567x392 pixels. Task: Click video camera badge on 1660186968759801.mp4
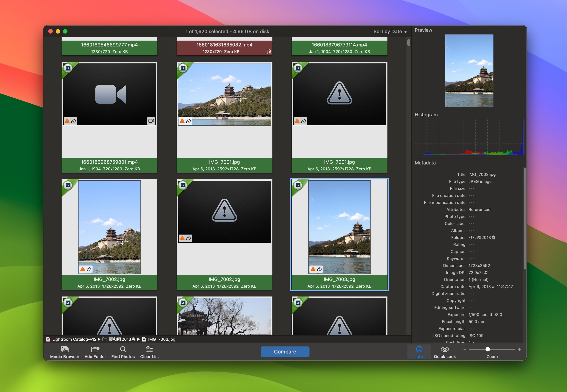[x=151, y=121]
